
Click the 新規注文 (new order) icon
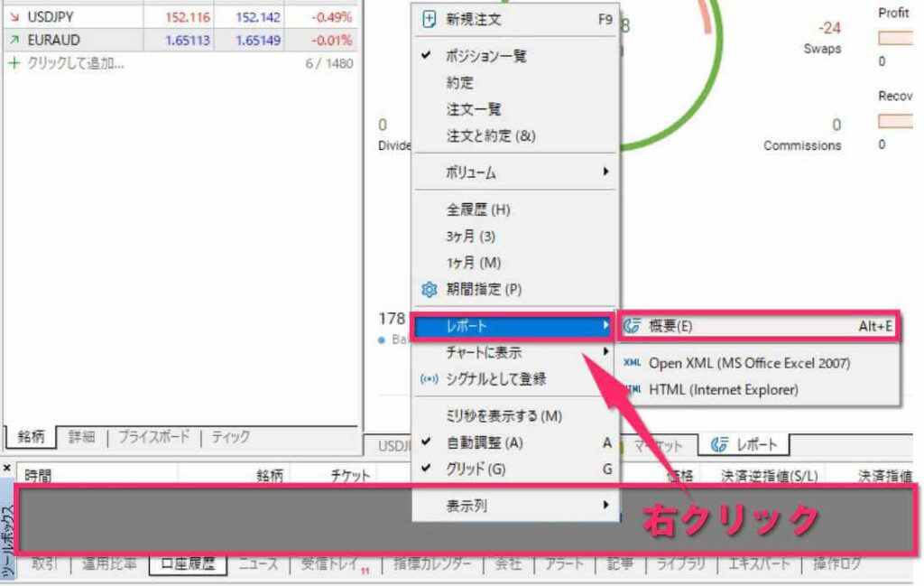[430, 17]
